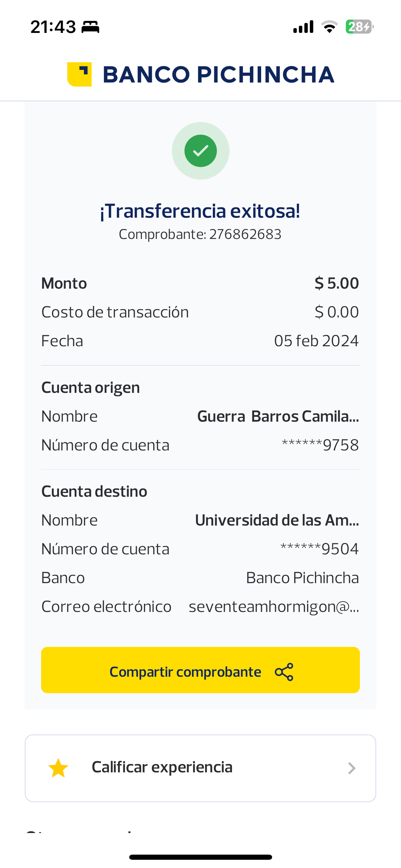This screenshot has width=401, height=868.
Task: Tap the comprobante number 276862683
Action: [245, 234]
